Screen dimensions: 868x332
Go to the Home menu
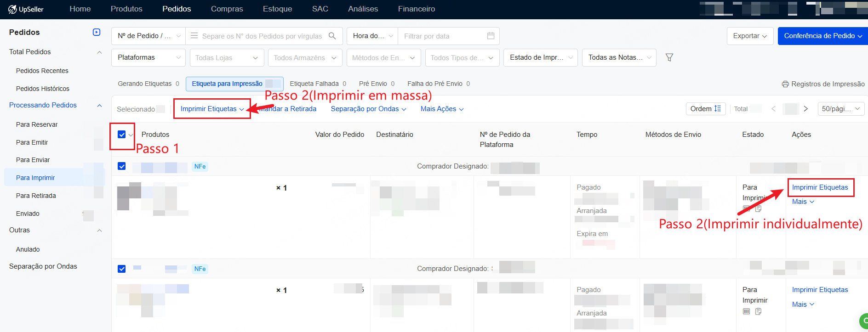click(80, 9)
